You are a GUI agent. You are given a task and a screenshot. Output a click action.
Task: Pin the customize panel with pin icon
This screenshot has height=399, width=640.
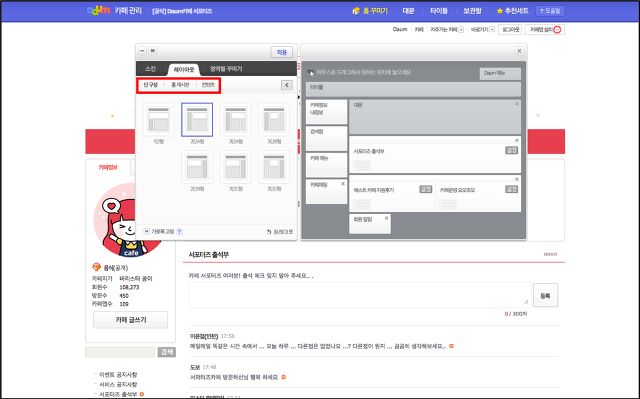[152, 51]
